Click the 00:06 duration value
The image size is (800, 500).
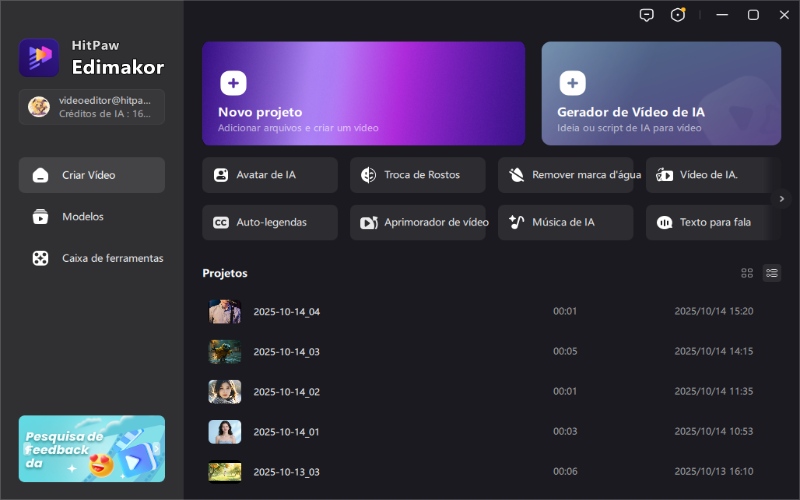pos(565,471)
